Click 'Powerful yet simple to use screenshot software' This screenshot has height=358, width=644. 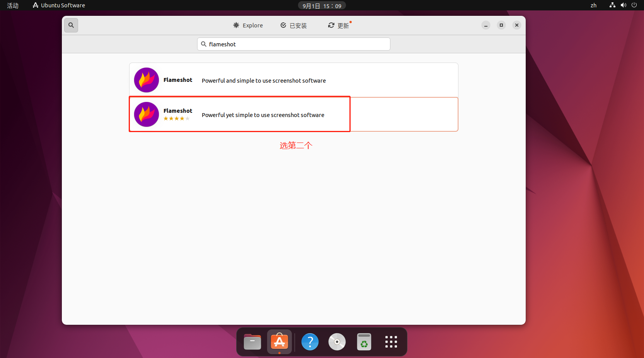click(x=263, y=115)
